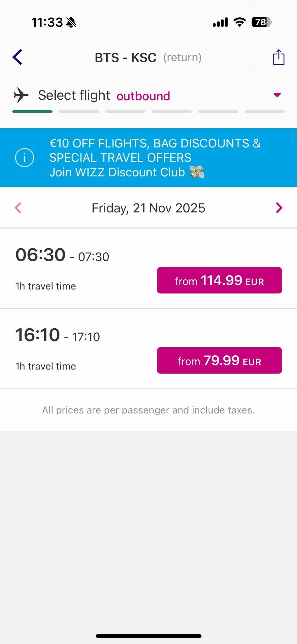This screenshot has width=297, height=644.
Task: Go to next day with right chevron
Action: [x=279, y=208]
